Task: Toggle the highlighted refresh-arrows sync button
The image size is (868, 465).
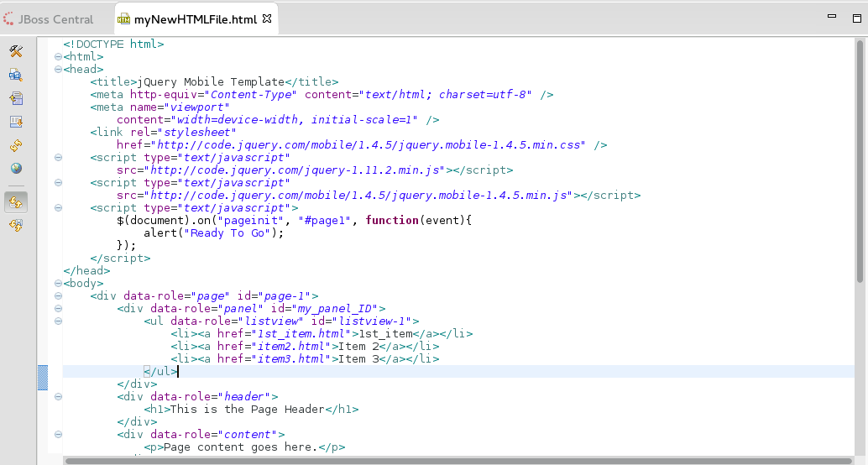Action: [16, 202]
